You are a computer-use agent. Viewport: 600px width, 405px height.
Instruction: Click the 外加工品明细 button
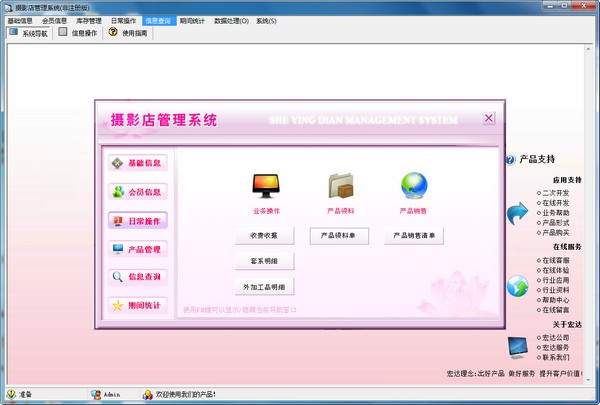(x=265, y=288)
